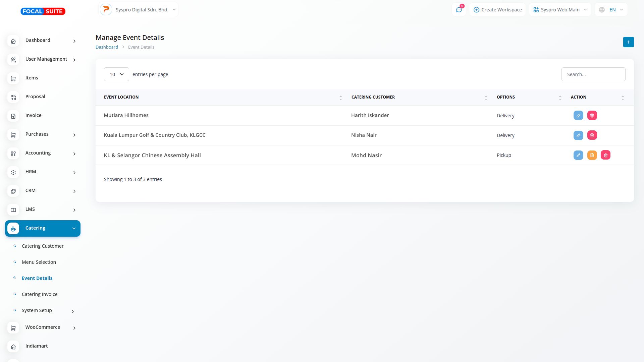Open the entries per page dropdown
This screenshot has height=362, width=644.
116,74
